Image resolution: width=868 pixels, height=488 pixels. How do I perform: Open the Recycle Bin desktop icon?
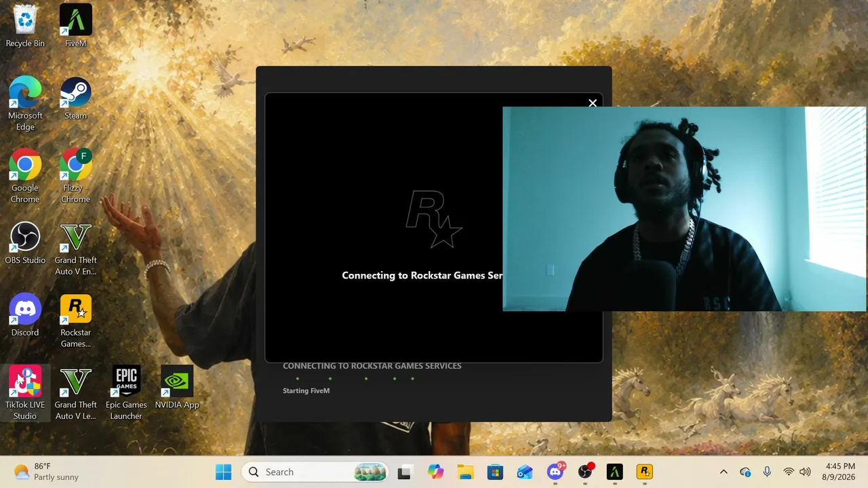[x=25, y=26]
